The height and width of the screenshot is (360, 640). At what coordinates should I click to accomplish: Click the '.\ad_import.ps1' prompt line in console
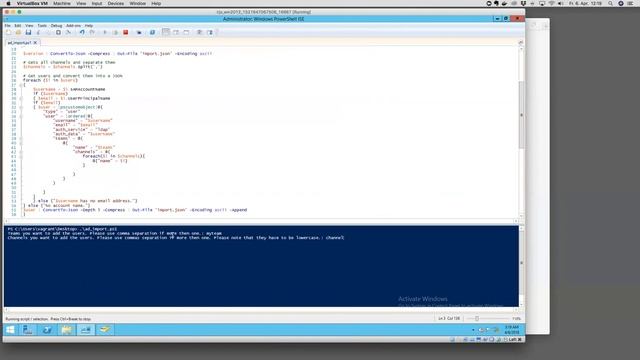click(x=62, y=229)
